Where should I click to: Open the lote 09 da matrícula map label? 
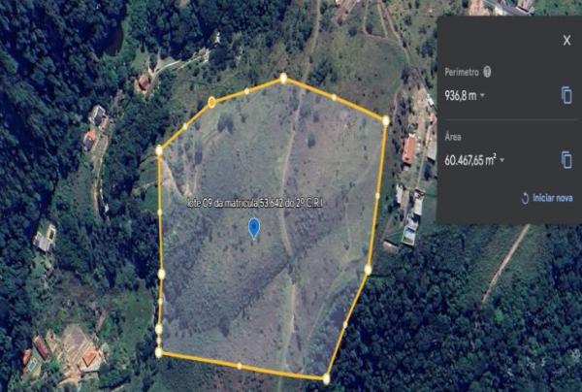click(x=255, y=204)
